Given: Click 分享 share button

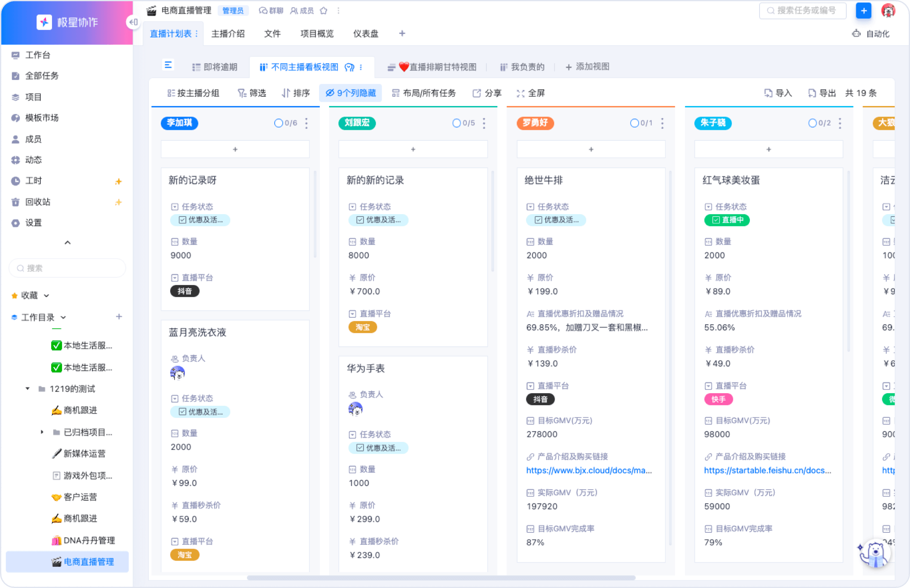Looking at the screenshot, I should click(487, 94).
